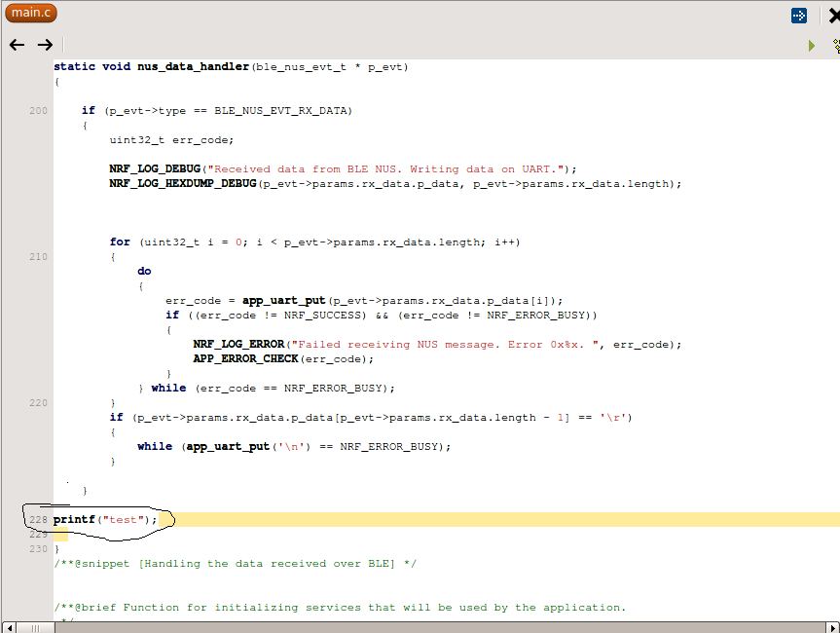Select the main.c tab
This screenshot has width=840, height=633.
pos(30,13)
